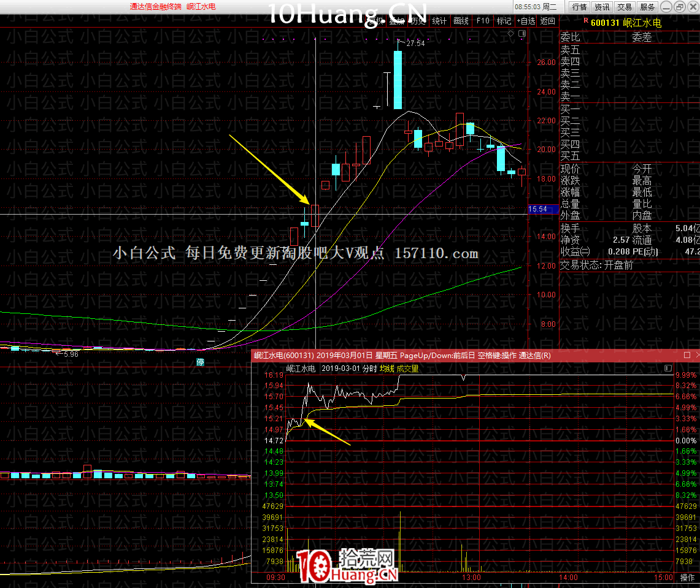Open the 交易 menu button

pos(625,7)
